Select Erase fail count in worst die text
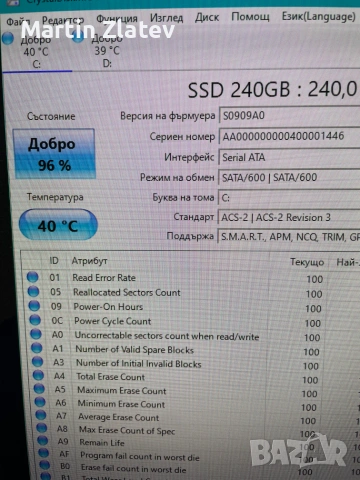The height and width of the screenshot is (480, 360). click(134, 469)
